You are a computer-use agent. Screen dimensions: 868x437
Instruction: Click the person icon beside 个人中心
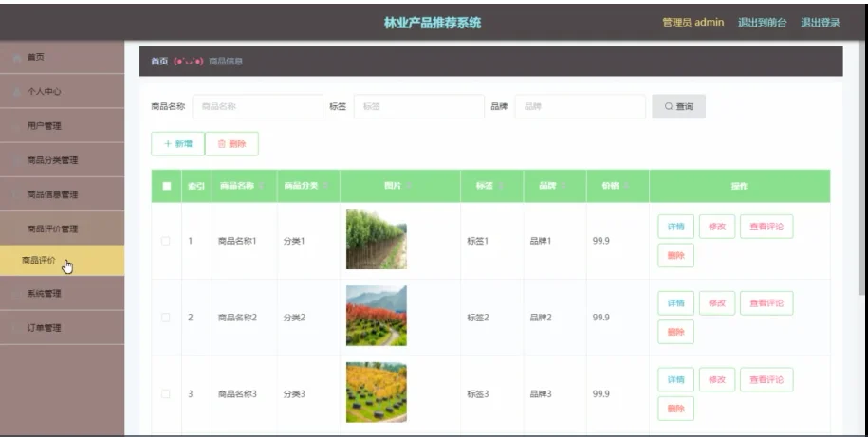point(17,92)
